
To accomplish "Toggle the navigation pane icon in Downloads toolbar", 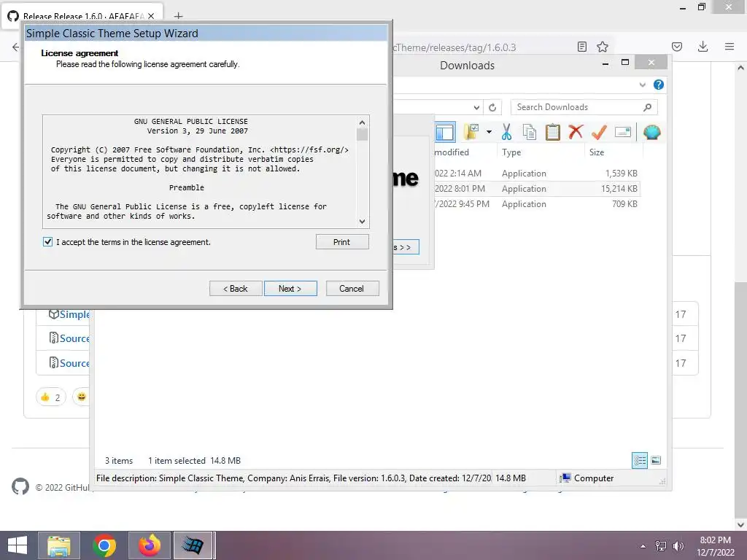I will point(445,132).
